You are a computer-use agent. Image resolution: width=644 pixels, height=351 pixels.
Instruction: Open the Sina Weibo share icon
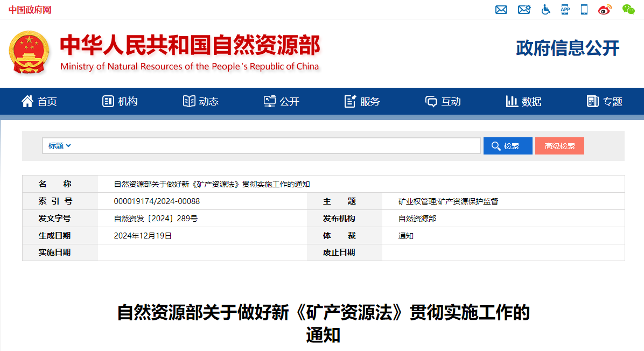coord(604,9)
